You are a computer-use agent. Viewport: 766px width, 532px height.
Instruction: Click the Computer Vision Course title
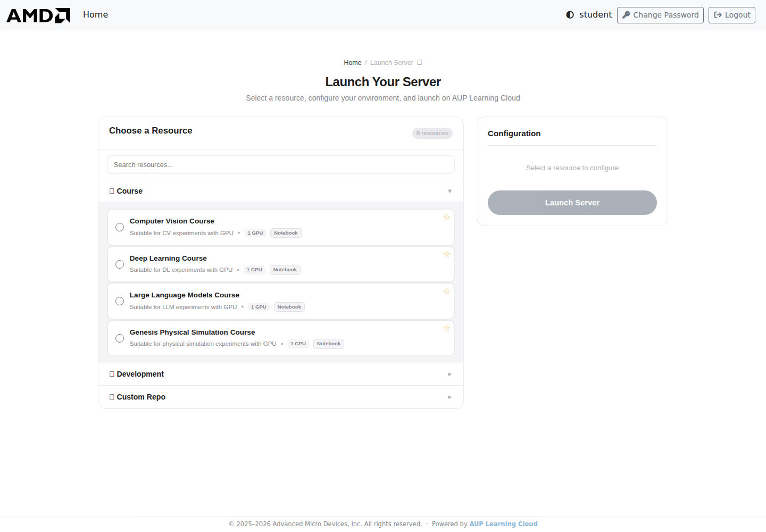[172, 221]
